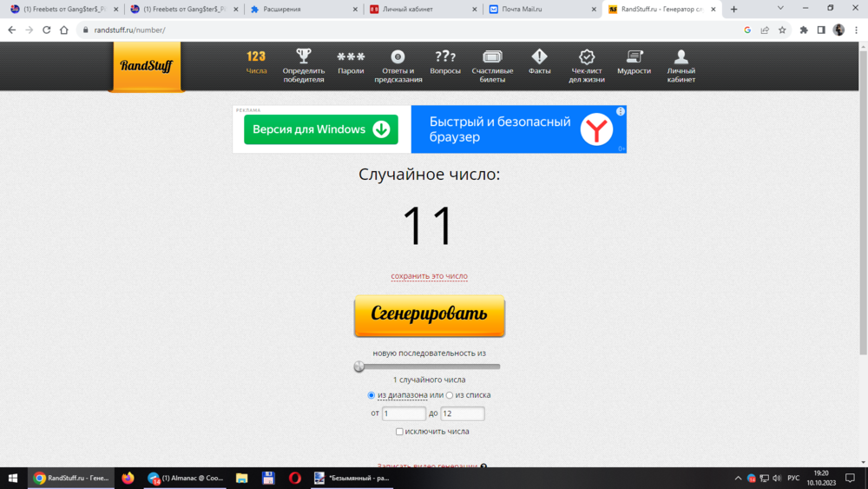The height and width of the screenshot is (489, 868).
Task: Click сохранить это число link
Action: click(429, 276)
